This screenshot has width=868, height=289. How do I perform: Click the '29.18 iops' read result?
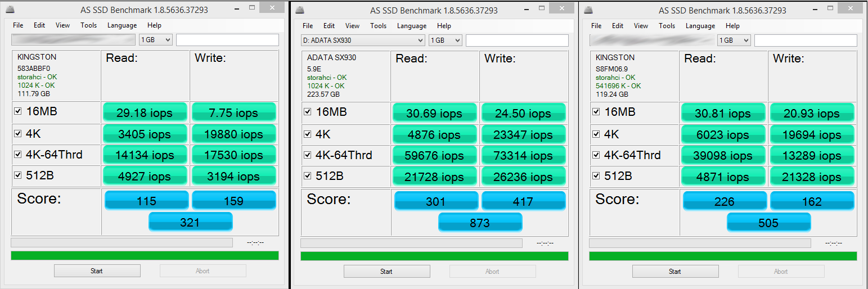(x=145, y=112)
